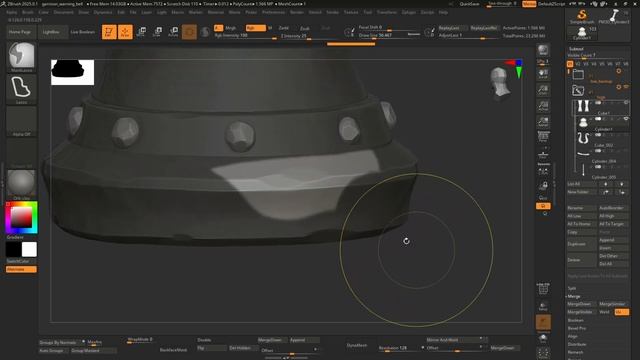Click the Sculptris Pro icon
Viewport: 640px width, 360px height.
click(205, 32)
